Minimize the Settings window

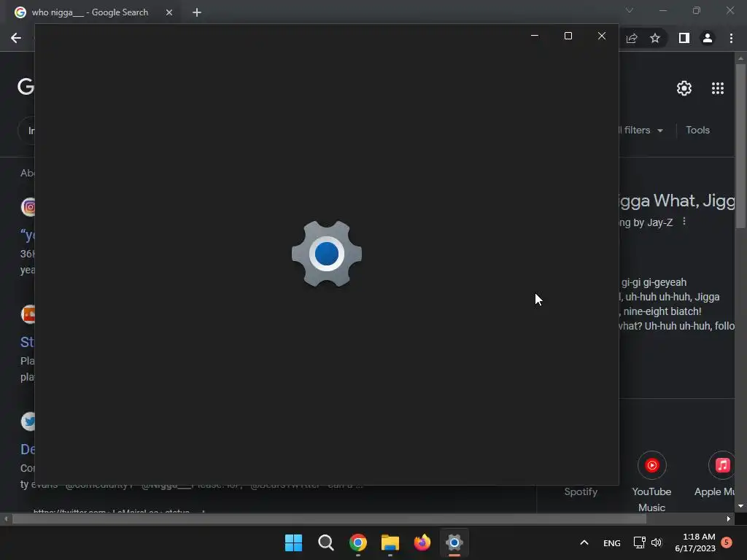click(x=535, y=36)
